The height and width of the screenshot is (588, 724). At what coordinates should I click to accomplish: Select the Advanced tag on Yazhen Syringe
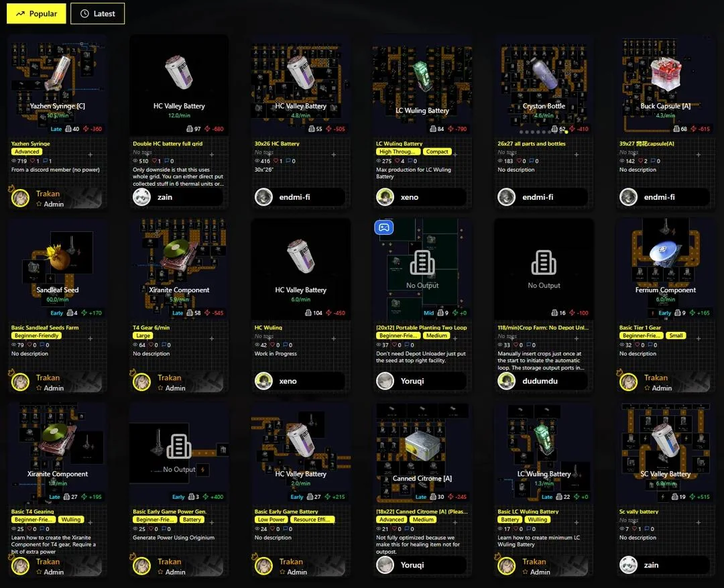tap(27, 152)
